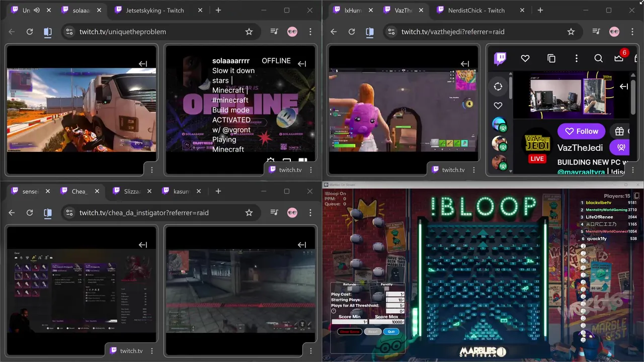Viewport: 644px width, 362px height.
Task: Open Chrome three-dot menu in vazthejedi window
Action: point(632,32)
